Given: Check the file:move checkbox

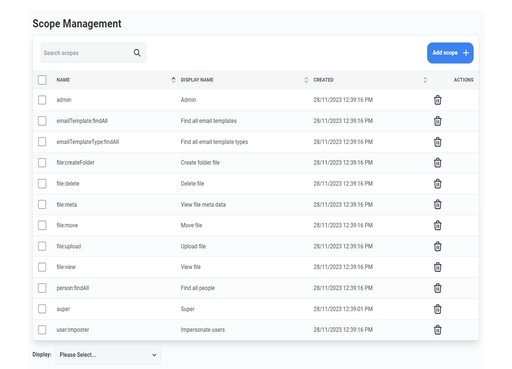Looking at the screenshot, I should [x=42, y=225].
